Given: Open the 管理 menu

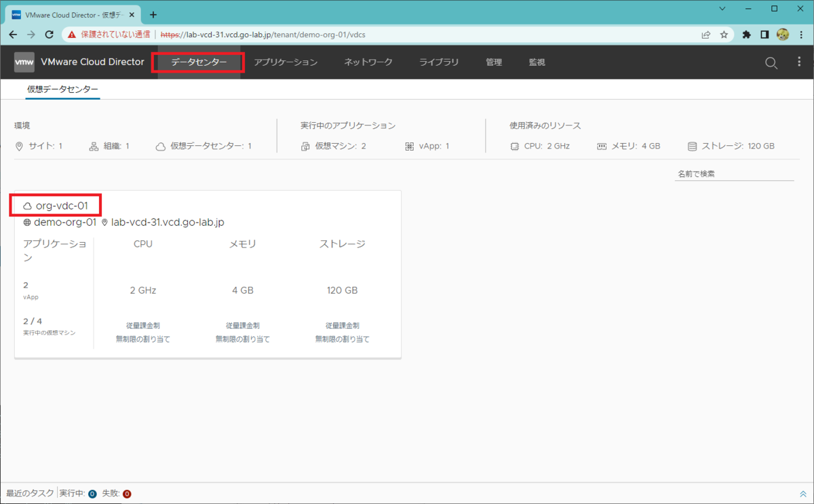Looking at the screenshot, I should click(x=494, y=62).
